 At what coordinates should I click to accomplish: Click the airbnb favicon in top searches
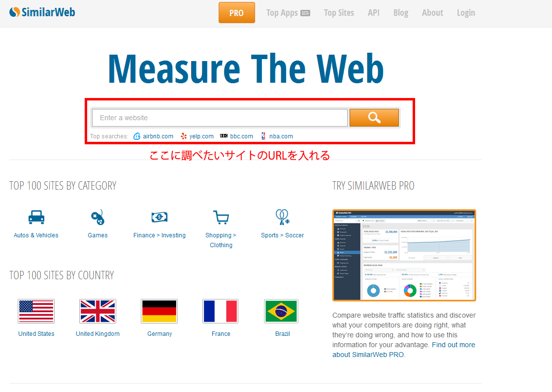tap(137, 136)
